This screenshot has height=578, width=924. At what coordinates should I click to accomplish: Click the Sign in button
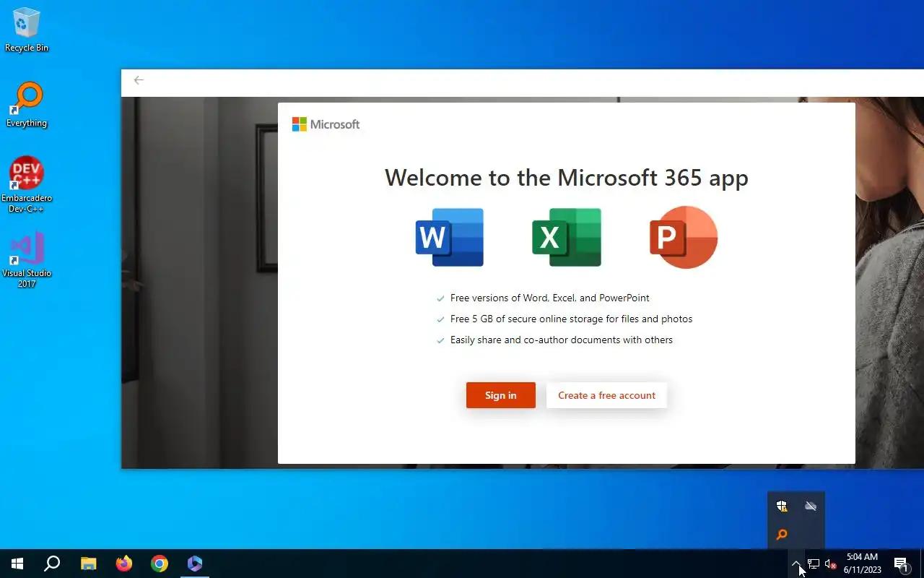[500, 395]
